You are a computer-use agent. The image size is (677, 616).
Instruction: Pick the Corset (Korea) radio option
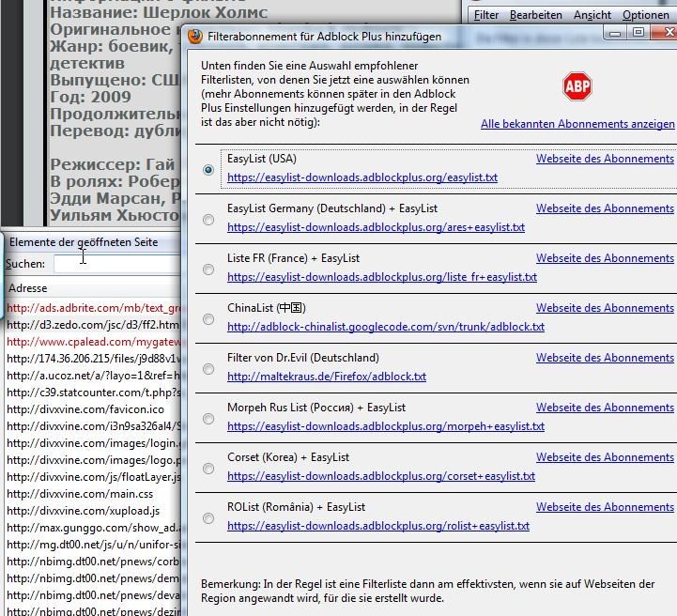coord(208,469)
